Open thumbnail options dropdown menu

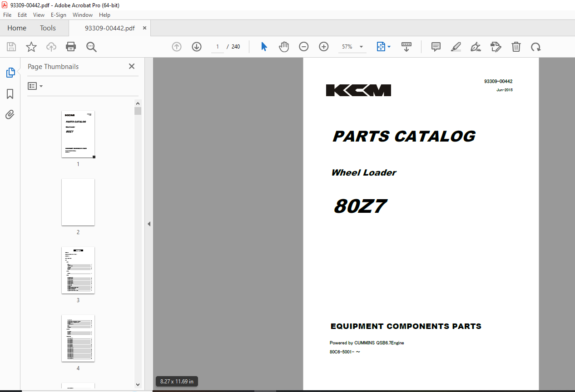point(35,86)
